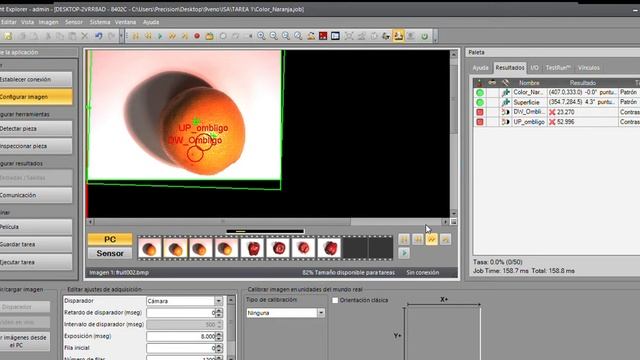
Task: Click the highlighted filmstrip next-image button
Action: click(431, 240)
